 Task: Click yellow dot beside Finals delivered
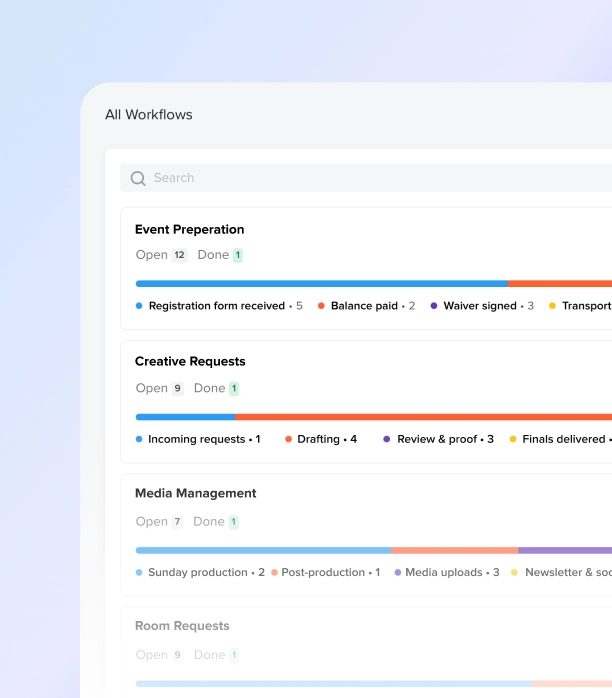tap(513, 439)
